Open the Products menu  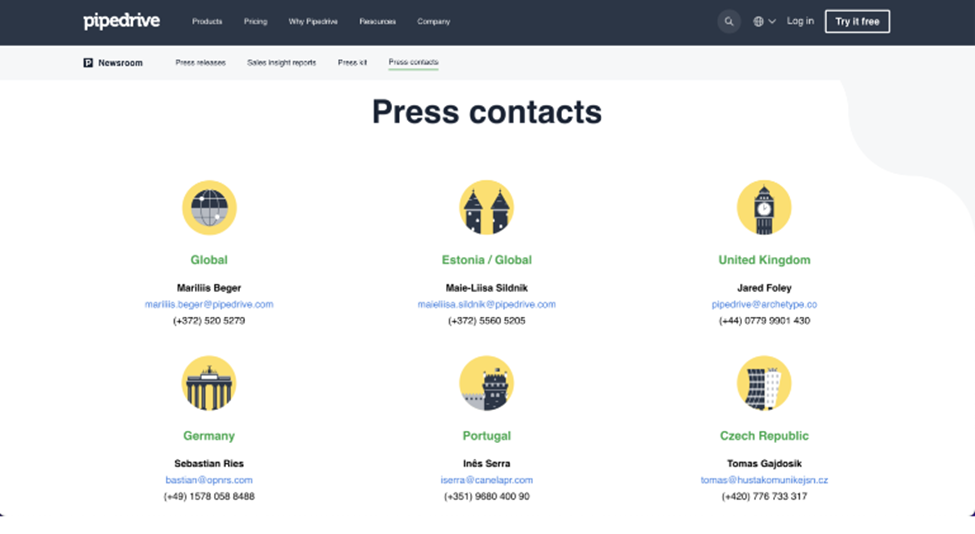click(207, 21)
